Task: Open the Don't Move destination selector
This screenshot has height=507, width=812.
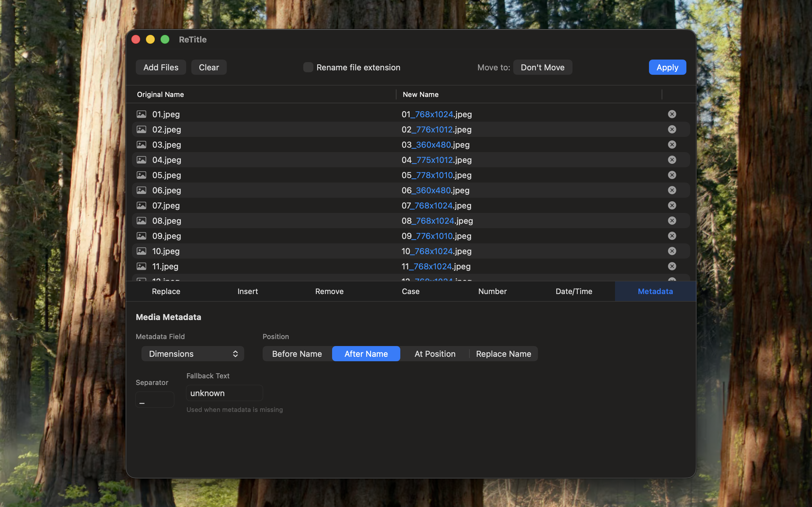Action: 542,67
